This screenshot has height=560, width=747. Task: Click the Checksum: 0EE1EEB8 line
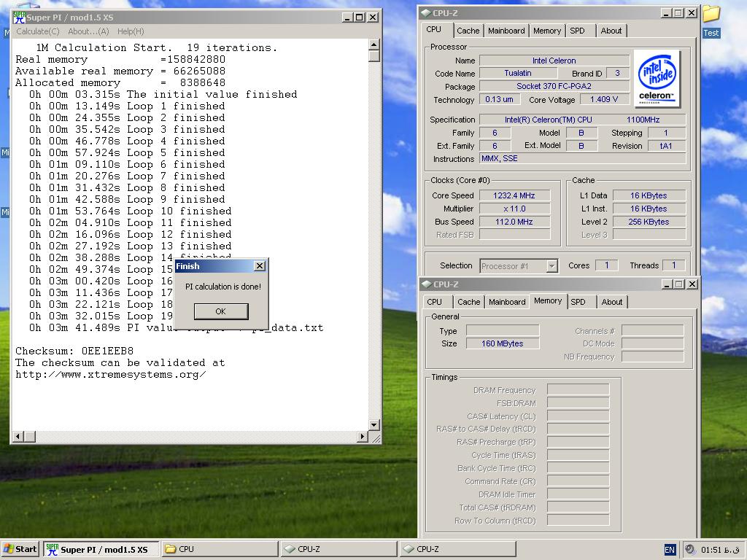(x=74, y=351)
